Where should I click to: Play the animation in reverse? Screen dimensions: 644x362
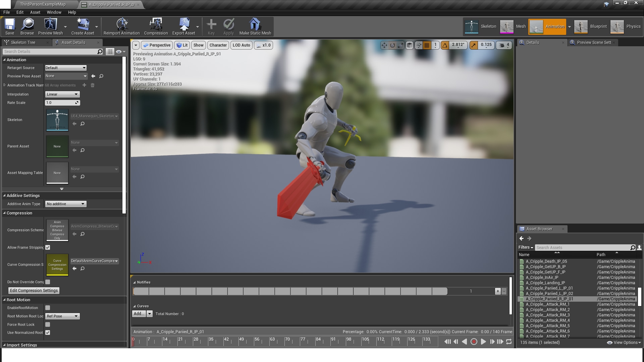[x=464, y=342]
